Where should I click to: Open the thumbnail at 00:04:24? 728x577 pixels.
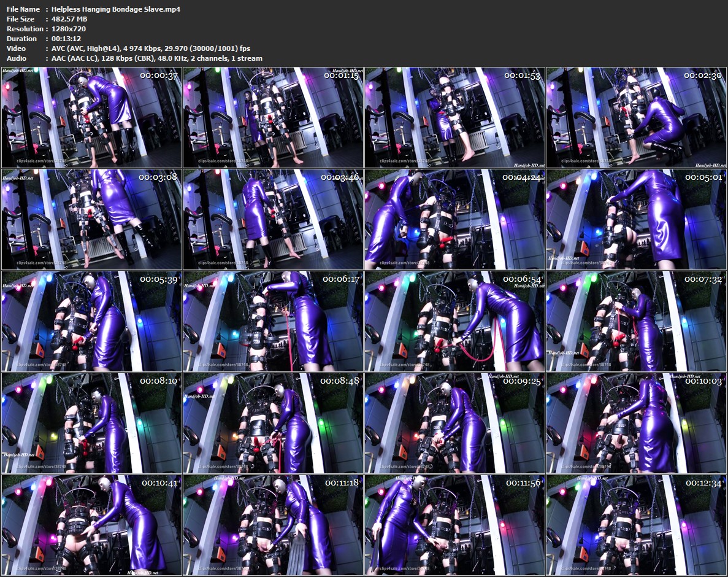click(454, 219)
